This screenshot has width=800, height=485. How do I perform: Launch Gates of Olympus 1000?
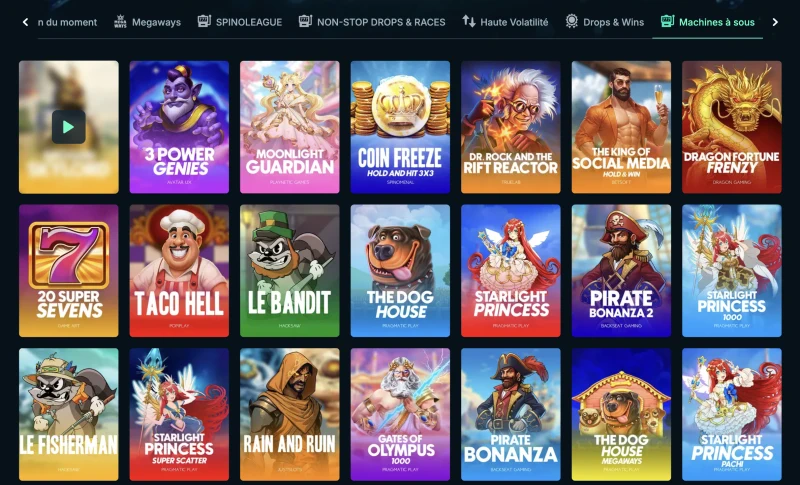pos(401,414)
